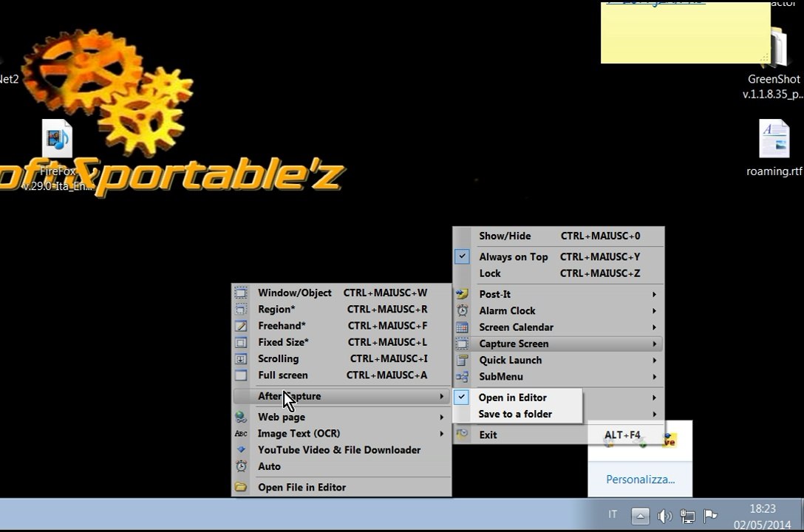Toggle the Always on Top checkmark
Viewport: 804px width, 532px height.
coord(462,256)
